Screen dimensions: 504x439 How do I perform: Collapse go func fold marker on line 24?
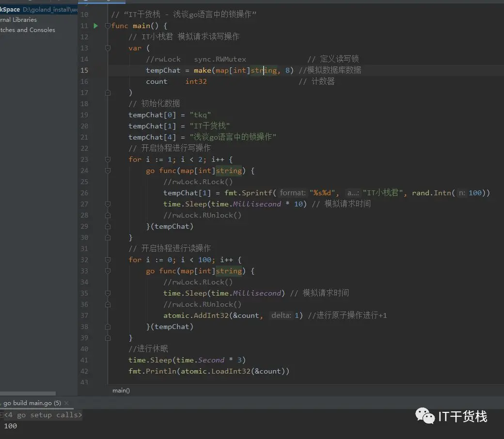pyautogui.click(x=108, y=171)
